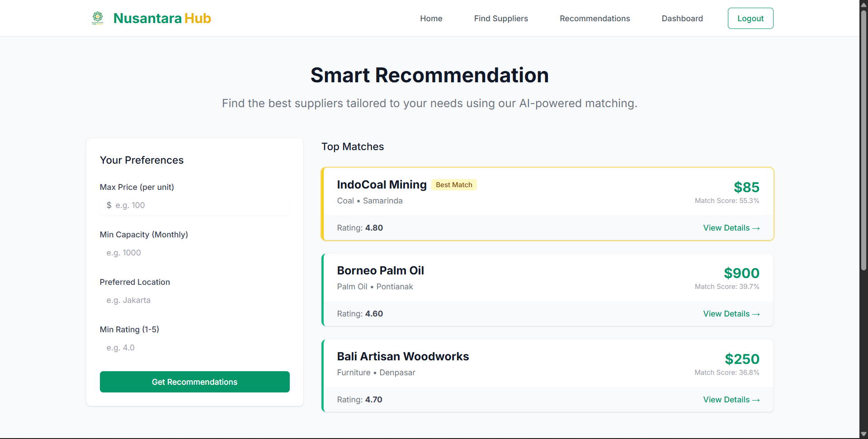This screenshot has width=868, height=439.
Task: Click the page scrollbar up arrow
Action: (x=863, y=4)
